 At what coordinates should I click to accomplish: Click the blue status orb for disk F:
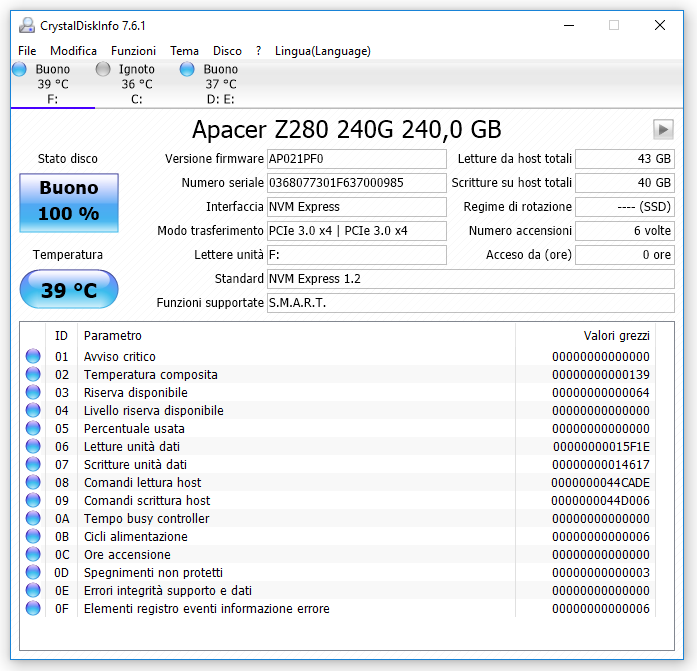19,69
